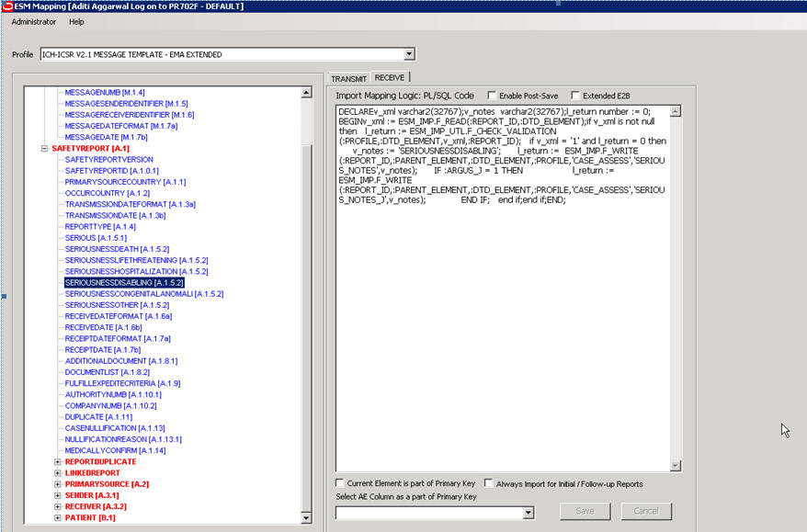Select TRANSMISSIONDATE [A.1.3b]
Viewport: 807px width, 532px height.
[x=115, y=216]
